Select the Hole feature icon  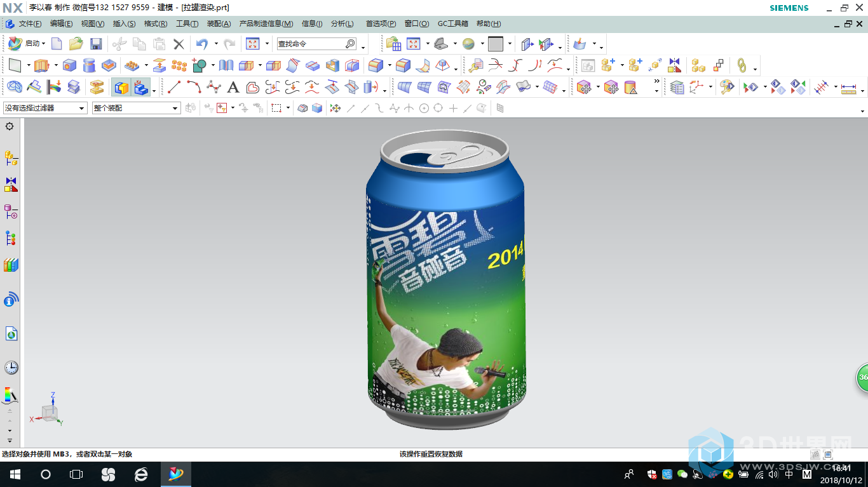coord(69,65)
